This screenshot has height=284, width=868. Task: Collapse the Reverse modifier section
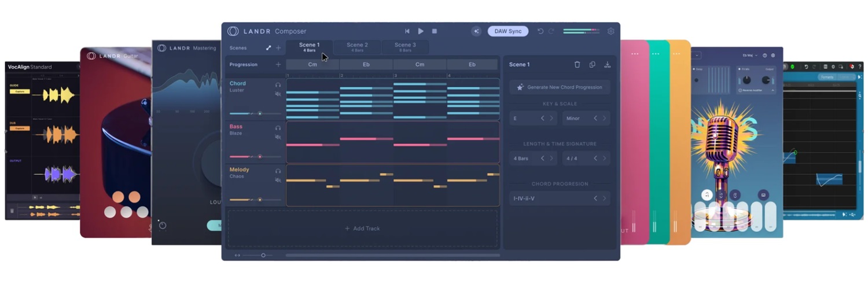pyautogui.click(x=773, y=90)
